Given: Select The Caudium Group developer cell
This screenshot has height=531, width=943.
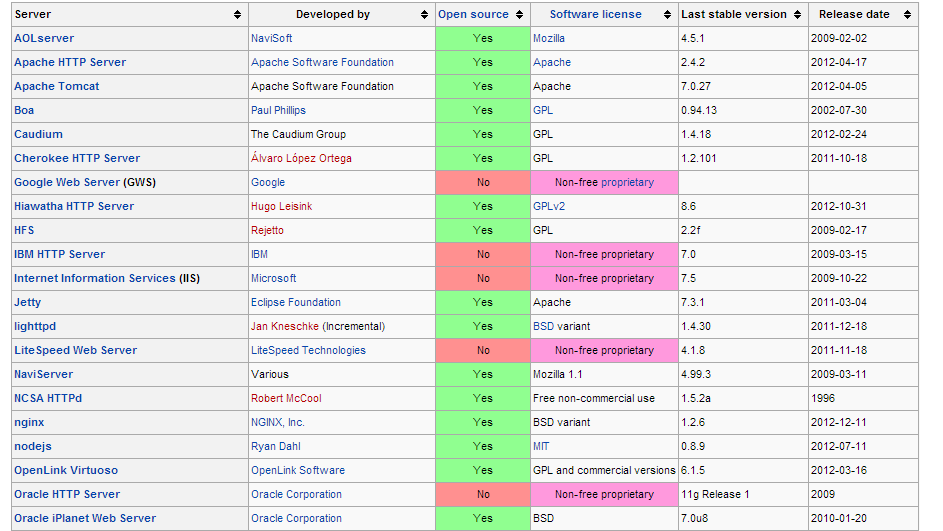Looking at the screenshot, I should (342, 135).
